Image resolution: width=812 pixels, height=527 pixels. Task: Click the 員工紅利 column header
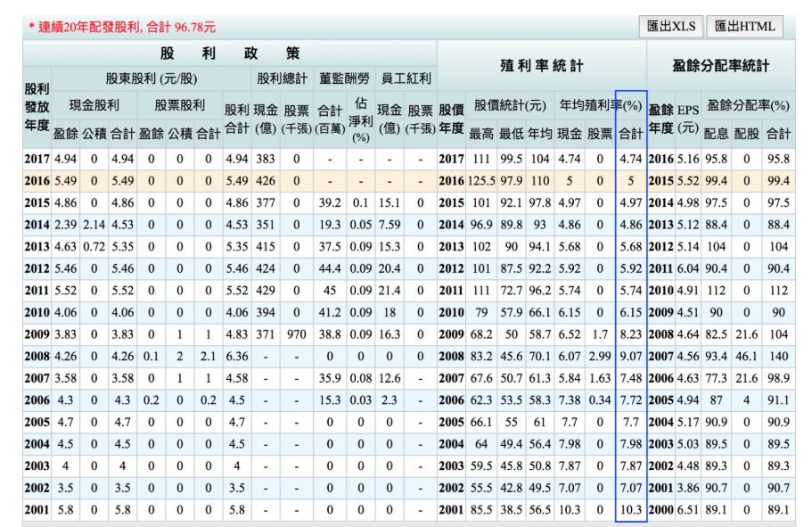pyautogui.click(x=405, y=78)
